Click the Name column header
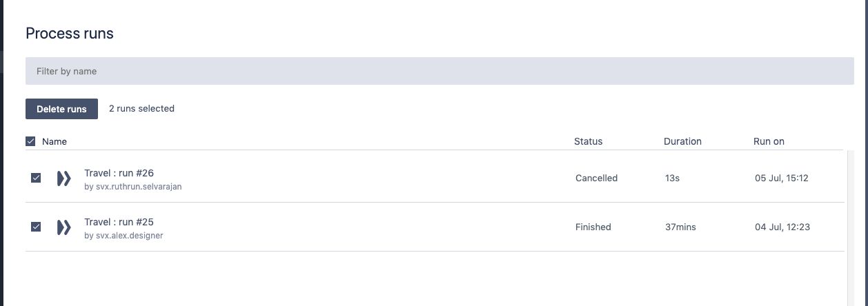This screenshot has height=306, width=868. 55,141
